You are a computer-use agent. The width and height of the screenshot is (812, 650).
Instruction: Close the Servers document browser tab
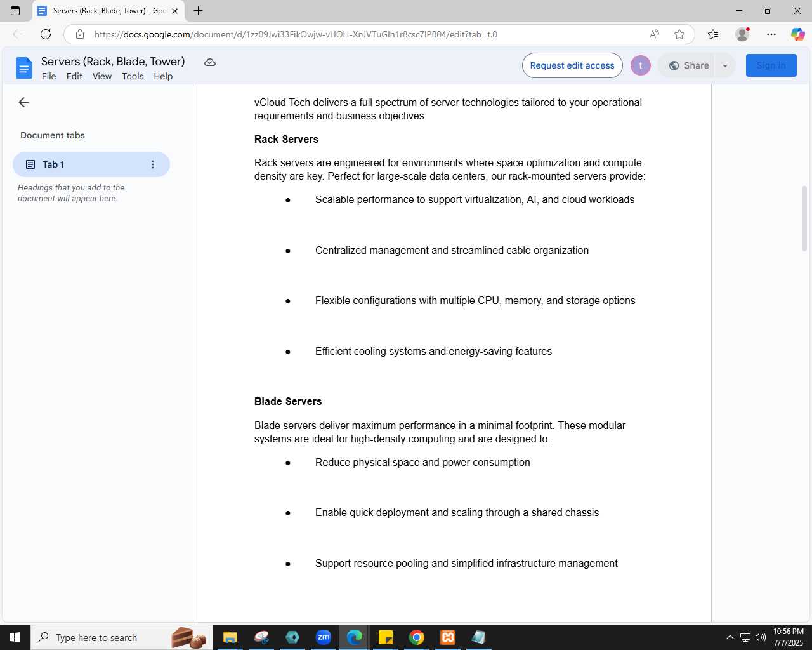(174, 11)
